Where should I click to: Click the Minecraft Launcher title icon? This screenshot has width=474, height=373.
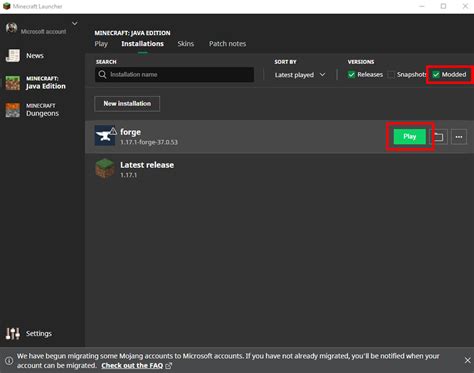tap(7, 6)
